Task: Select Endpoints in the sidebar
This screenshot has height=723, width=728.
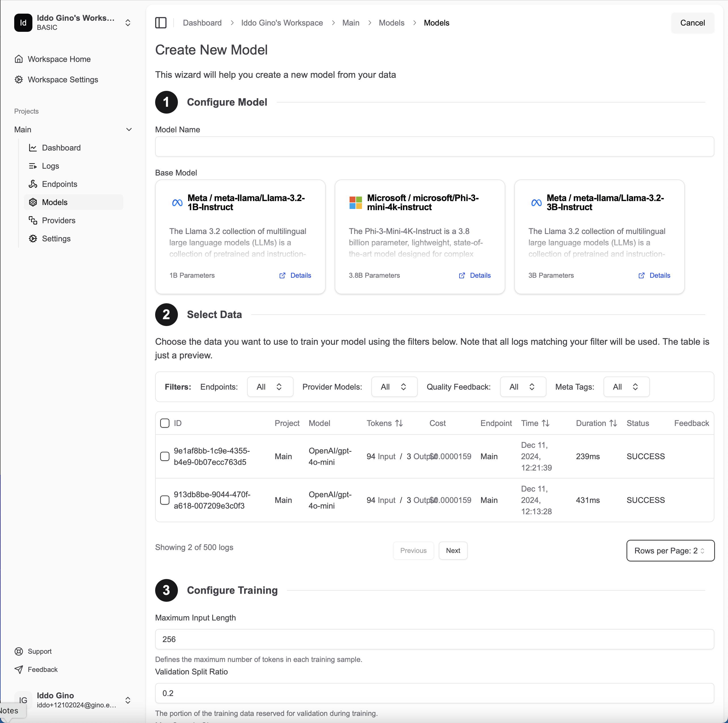Action: [x=60, y=184]
